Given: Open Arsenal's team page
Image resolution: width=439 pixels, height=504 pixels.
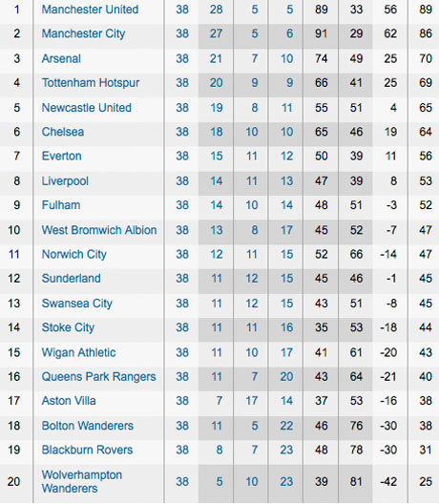Looking at the screenshot, I should (x=61, y=58).
